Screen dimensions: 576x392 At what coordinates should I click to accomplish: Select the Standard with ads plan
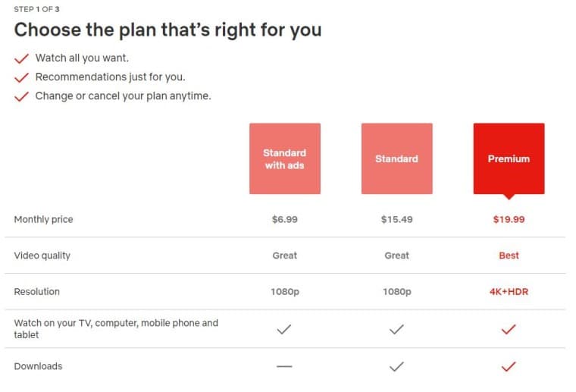click(284, 158)
